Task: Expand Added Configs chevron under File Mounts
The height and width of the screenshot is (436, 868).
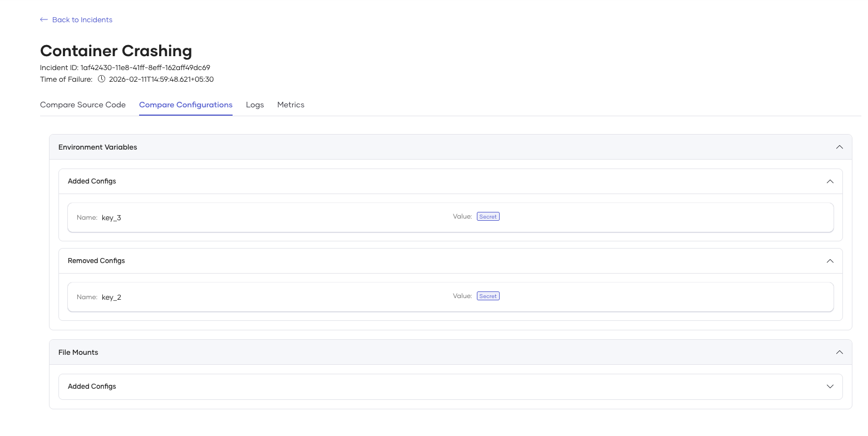Action: pyautogui.click(x=830, y=387)
